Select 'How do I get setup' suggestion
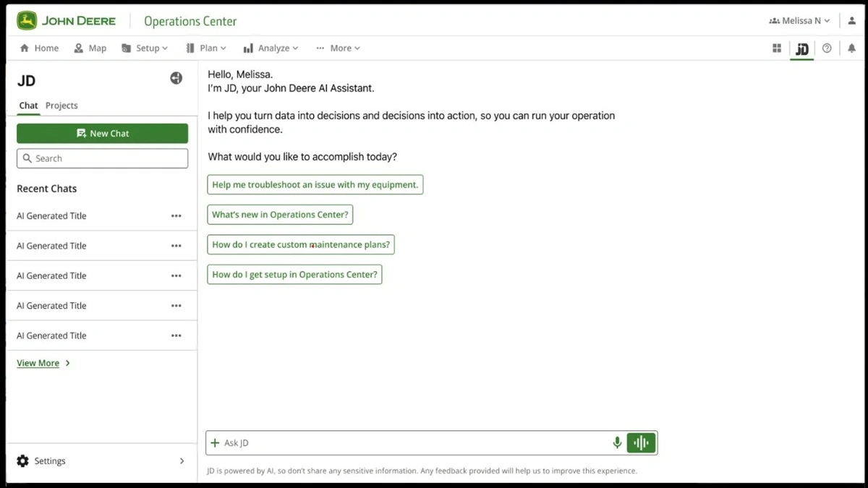Screen dimensions: 868x488 tap(294, 275)
